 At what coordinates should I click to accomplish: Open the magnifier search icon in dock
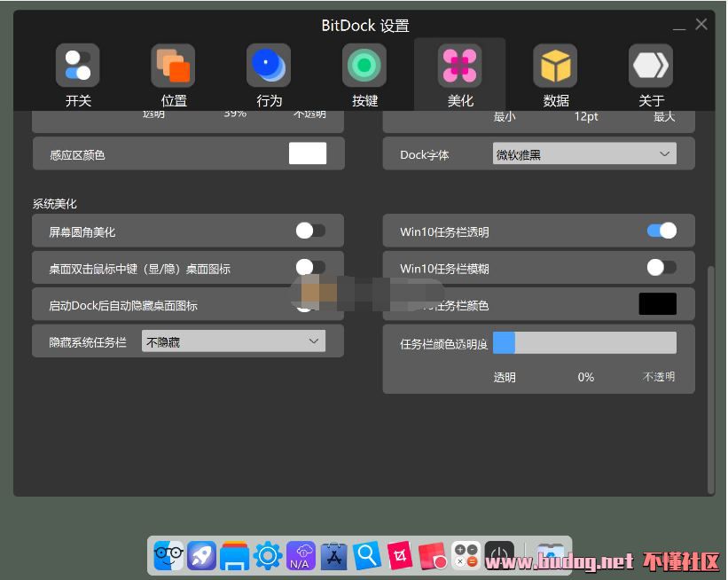click(x=366, y=556)
